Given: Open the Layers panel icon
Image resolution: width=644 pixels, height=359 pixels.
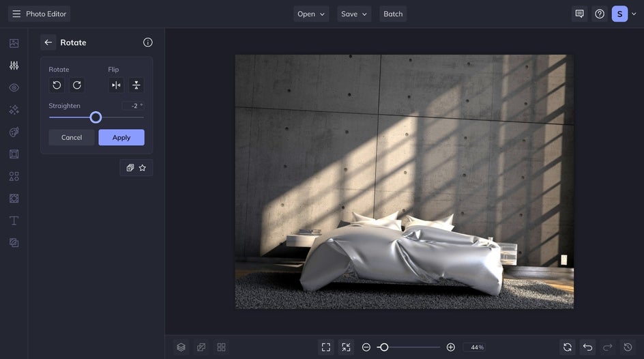Looking at the screenshot, I should point(181,347).
